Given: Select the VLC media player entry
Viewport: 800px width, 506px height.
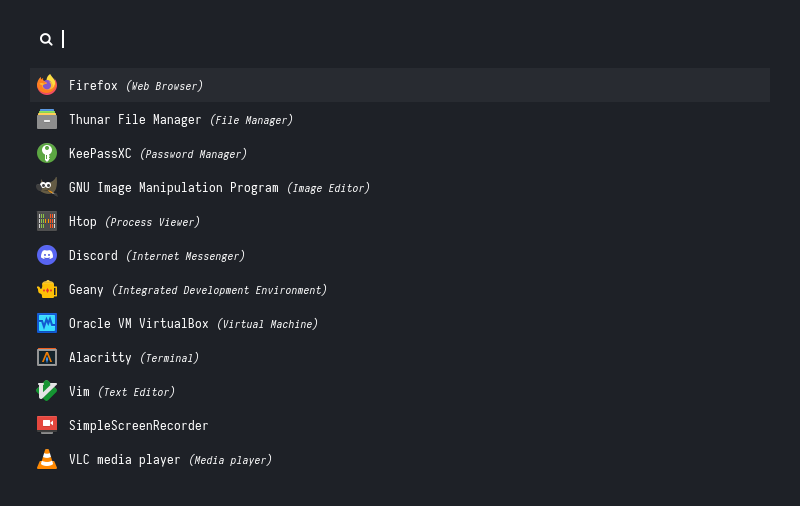Looking at the screenshot, I should pyautogui.click(x=170, y=460).
